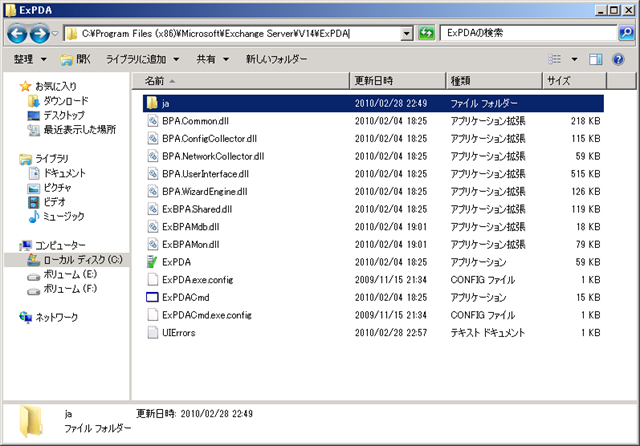The width and height of the screenshot is (640, 446).
Task: Click 515 KB size of BPA.UserInterface.dll
Action: tap(585, 174)
